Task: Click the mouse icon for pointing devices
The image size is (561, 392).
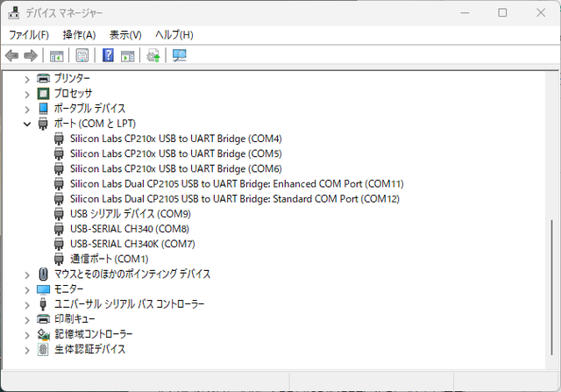Action: pyautogui.click(x=43, y=274)
